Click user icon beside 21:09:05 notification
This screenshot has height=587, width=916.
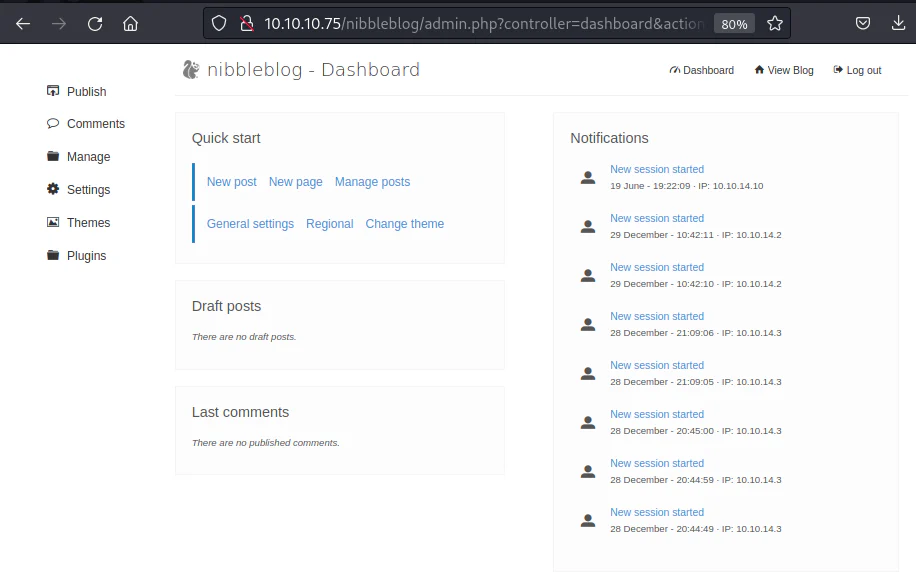click(588, 374)
